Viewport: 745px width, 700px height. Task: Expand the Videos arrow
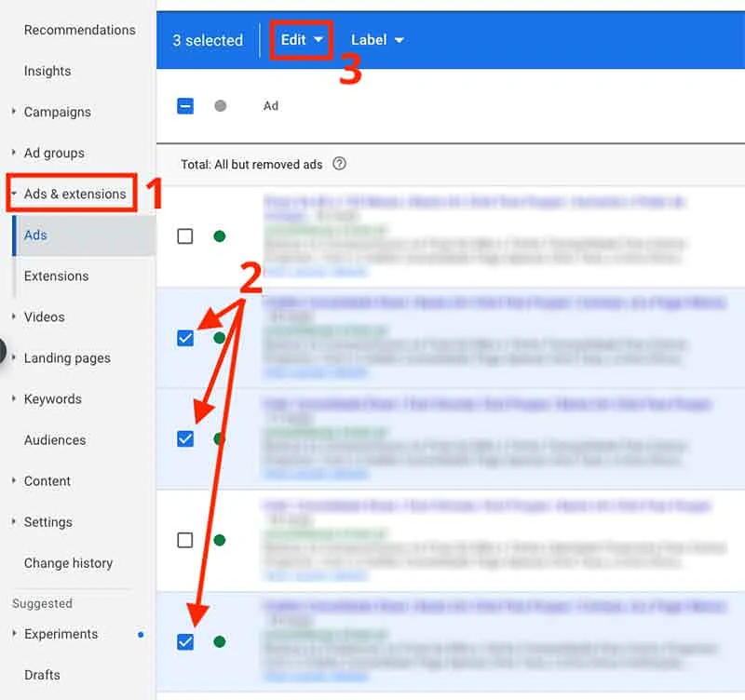(x=13, y=316)
